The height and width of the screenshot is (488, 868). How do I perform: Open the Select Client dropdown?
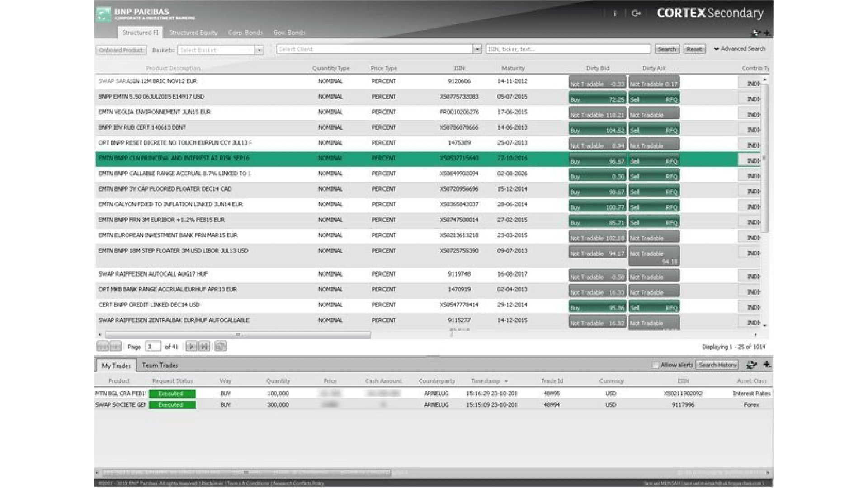477,48
